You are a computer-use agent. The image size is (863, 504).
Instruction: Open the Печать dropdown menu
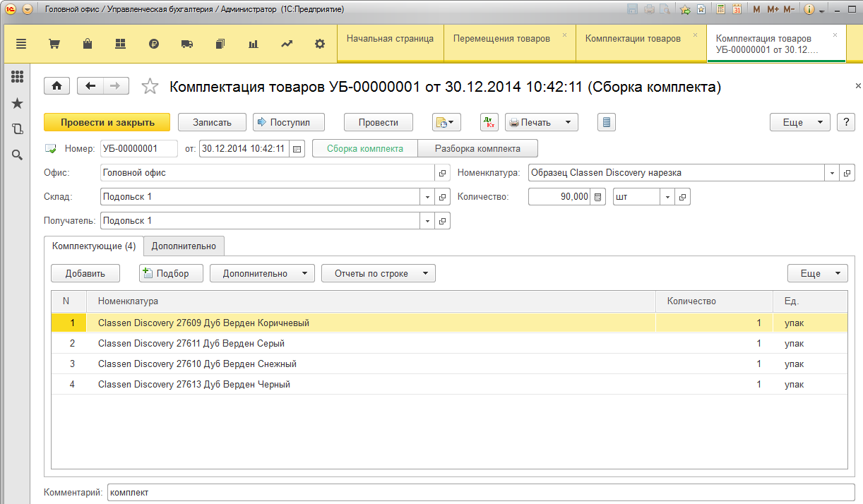pos(541,122)
